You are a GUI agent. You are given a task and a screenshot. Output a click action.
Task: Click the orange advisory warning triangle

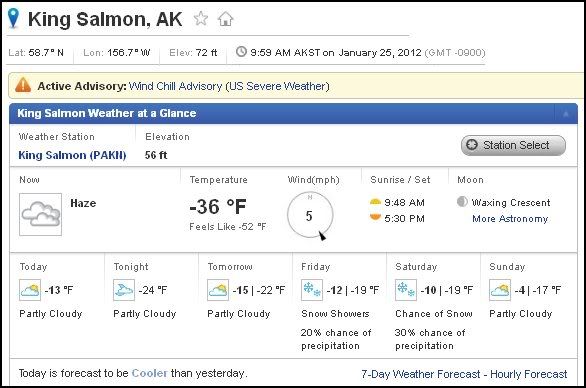(23, 85)
